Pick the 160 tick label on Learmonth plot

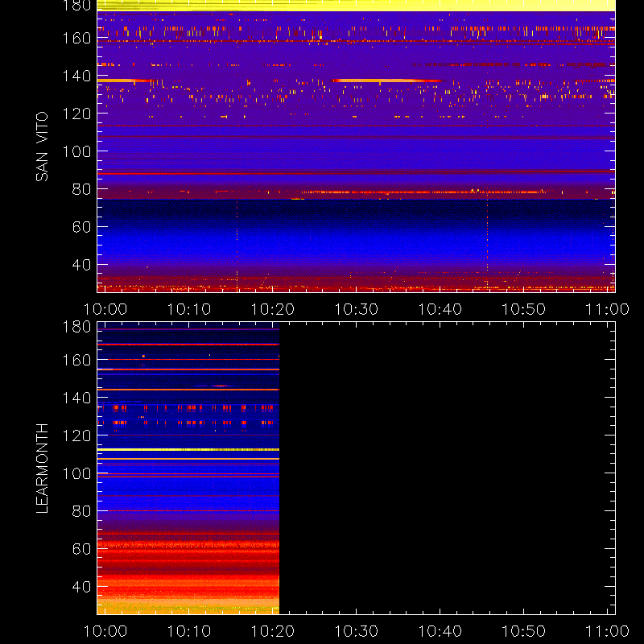pyautogui.click(x=76, y=360)
